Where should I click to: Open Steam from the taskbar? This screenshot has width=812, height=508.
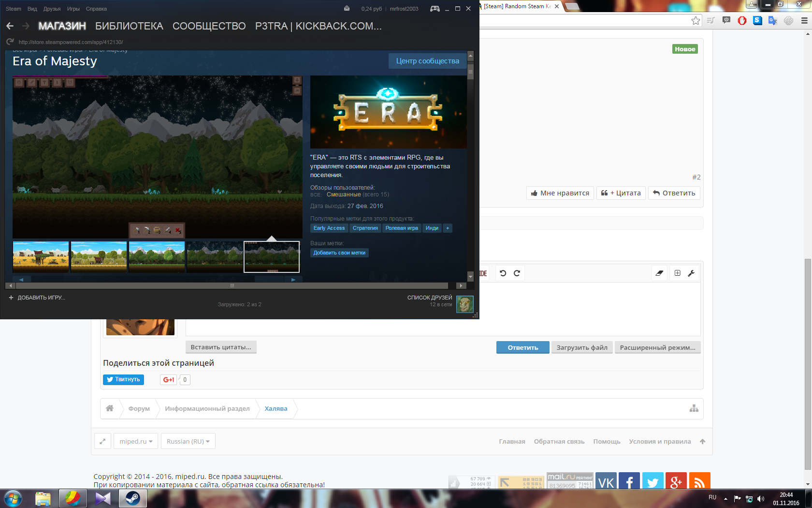133,498
